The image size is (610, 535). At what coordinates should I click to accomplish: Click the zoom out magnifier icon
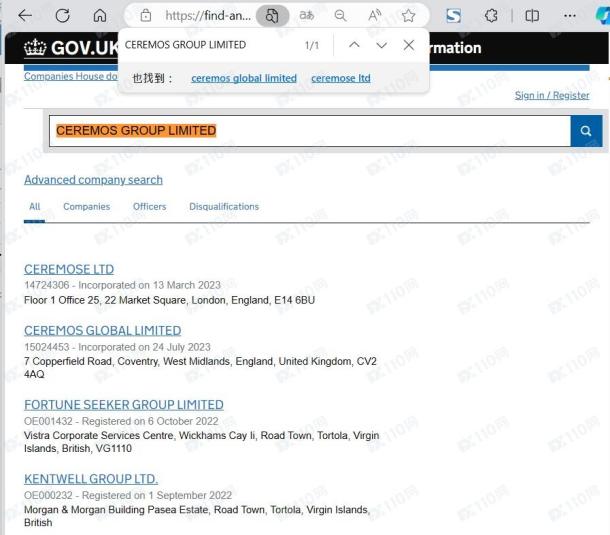(x=340, y=16)
